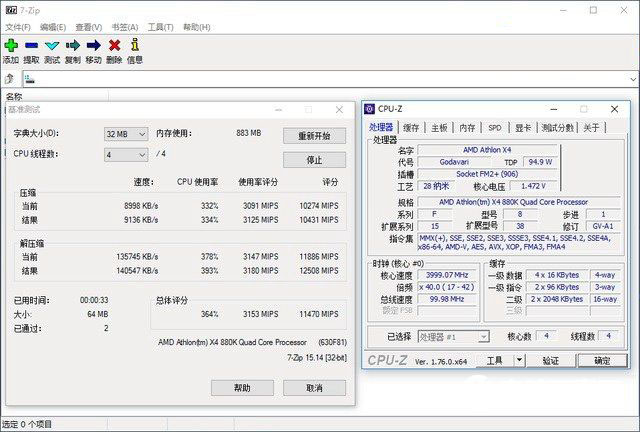Click the CPU-Z title bar app icon
Image resolution: width=640 pixels, height=432 pixels.
click(369, 109)
